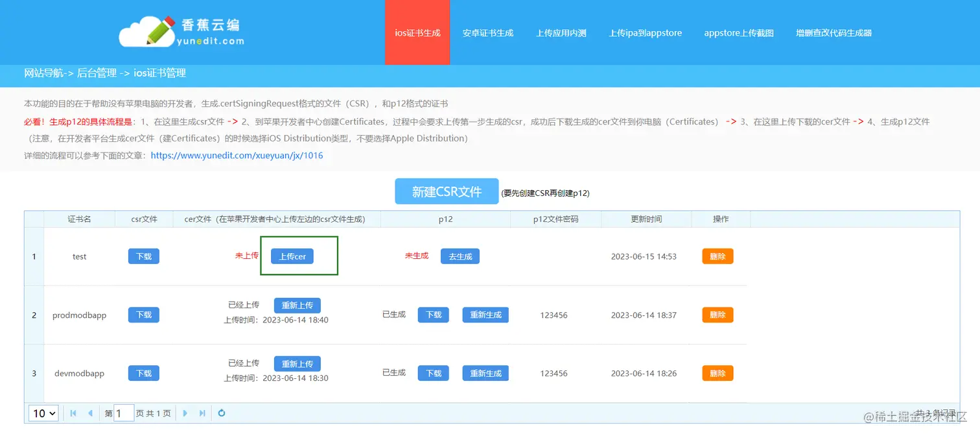Open 安卓证书生成 tab
This screenshot has width=980, height=436.
[488, 32]
